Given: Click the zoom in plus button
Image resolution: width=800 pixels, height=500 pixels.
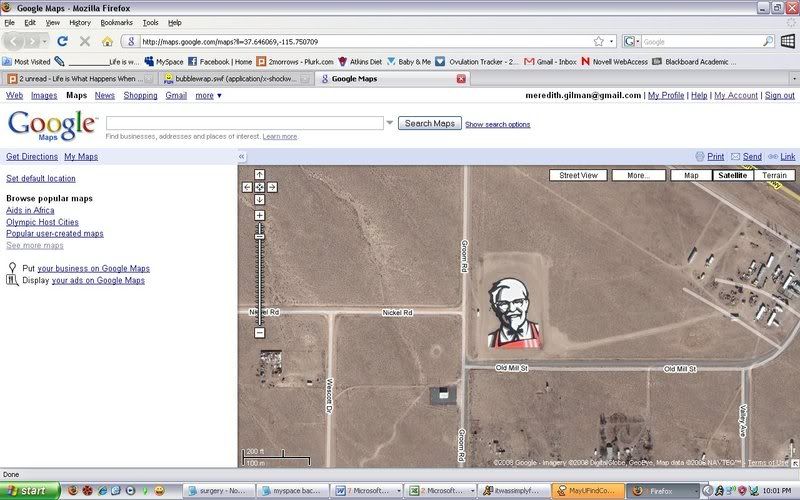Looking at the screenshot, I should point(259,215).
